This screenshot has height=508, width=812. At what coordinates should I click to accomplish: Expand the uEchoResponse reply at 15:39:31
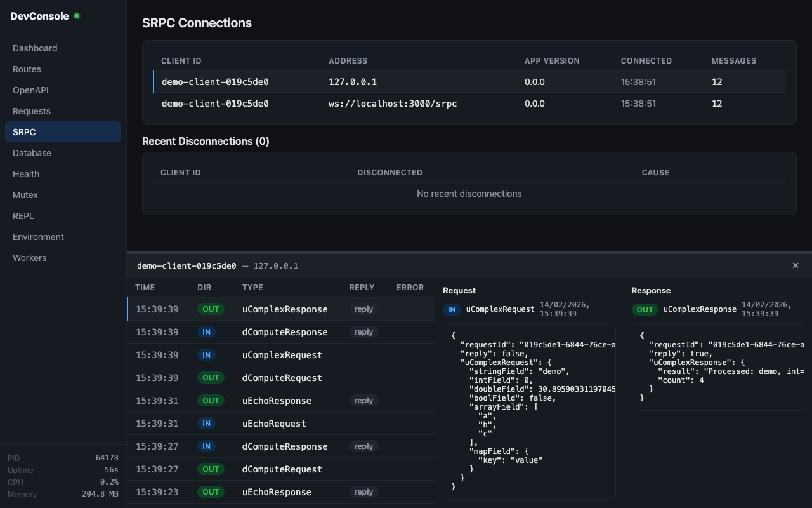click(x=363, y=400)
